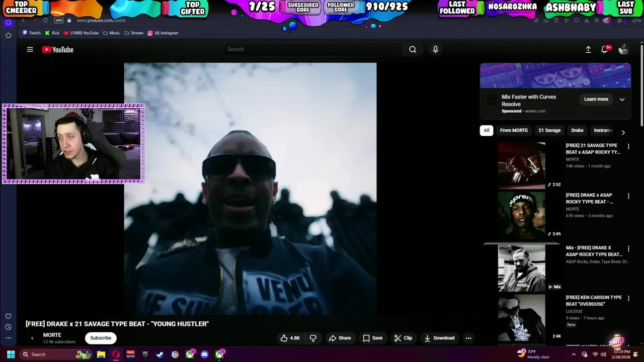
Task: Show more filter chips with right arrow
Action: point(623,132)
